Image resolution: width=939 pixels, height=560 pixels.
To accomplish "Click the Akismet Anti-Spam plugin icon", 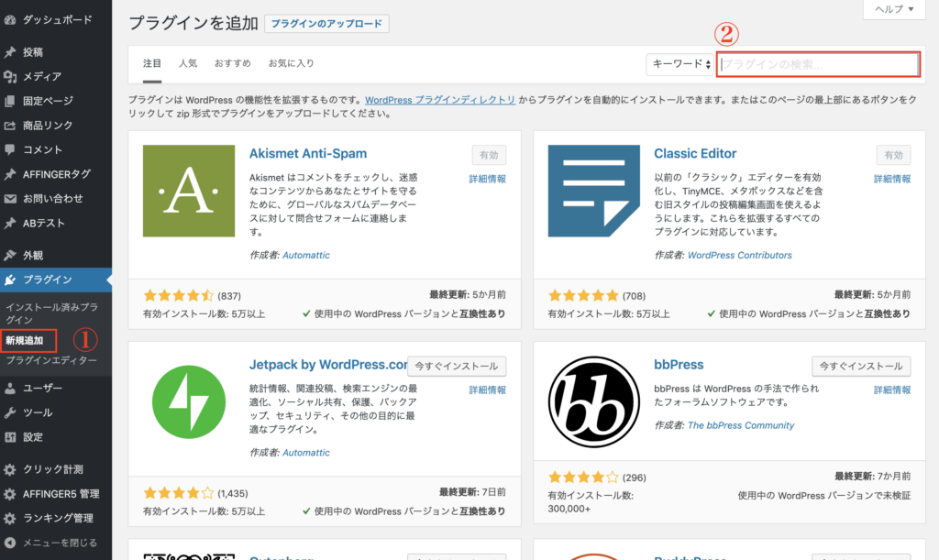I will [189, 191].
